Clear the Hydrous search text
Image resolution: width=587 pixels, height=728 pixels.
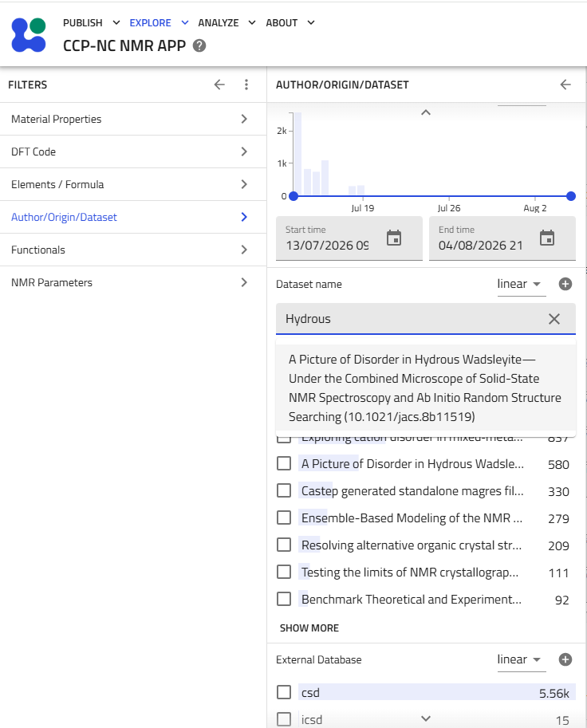[x=554, y=319]
